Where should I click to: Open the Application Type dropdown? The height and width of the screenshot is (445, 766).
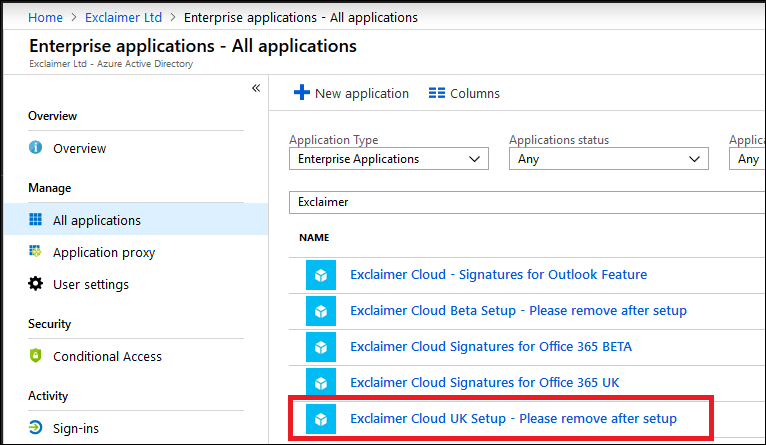[x=388, y=159]
